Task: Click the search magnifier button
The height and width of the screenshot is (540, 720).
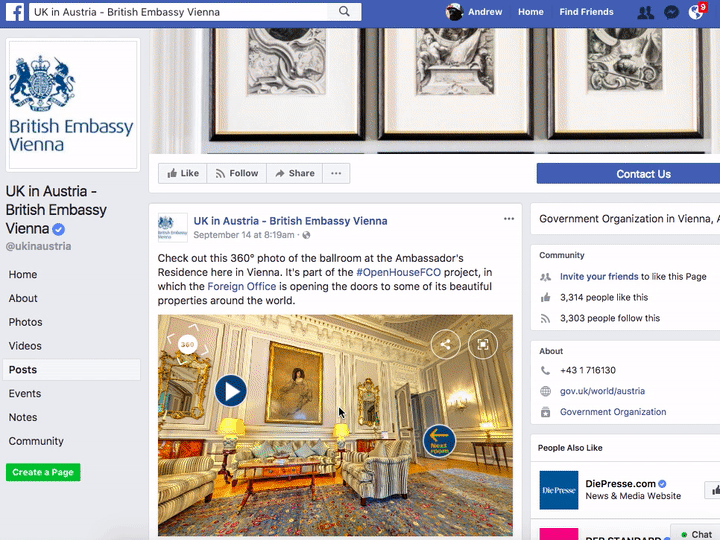Action: [344, 11]
